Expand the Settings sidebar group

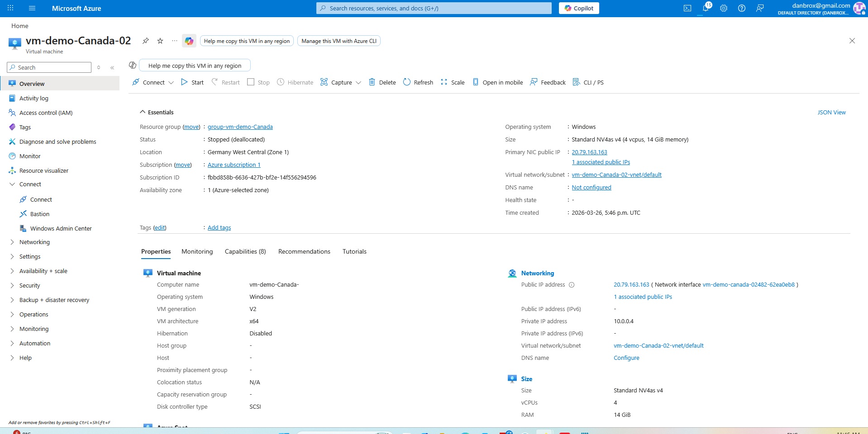[x=12, y=257]
